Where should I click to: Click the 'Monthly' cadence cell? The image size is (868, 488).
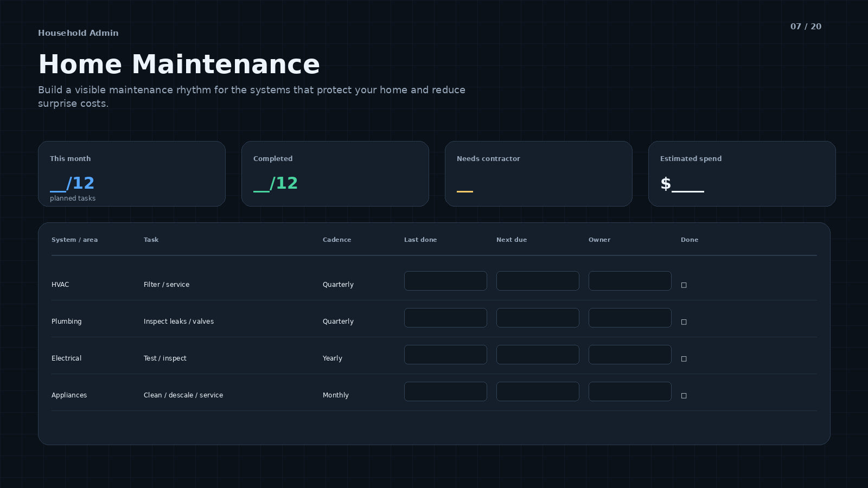336,395
